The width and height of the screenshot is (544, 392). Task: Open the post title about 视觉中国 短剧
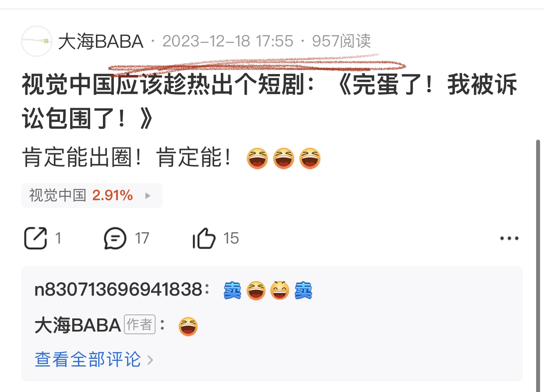click(269, 102)
